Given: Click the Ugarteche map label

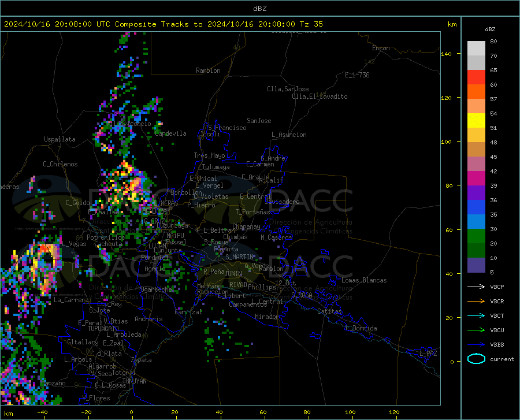Looking at the screenshot, I should (x=156, y=289).
